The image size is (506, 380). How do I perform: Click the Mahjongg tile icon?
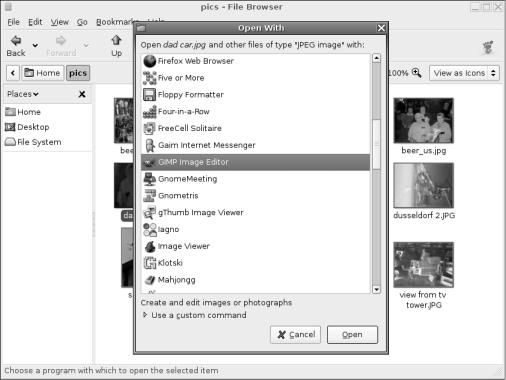(x=150, y=280)
